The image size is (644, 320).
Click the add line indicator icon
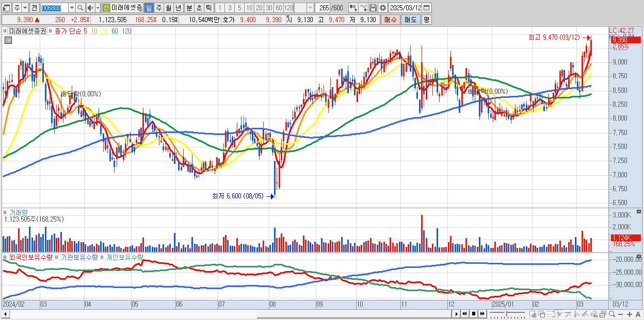click(x=363, y=8)
